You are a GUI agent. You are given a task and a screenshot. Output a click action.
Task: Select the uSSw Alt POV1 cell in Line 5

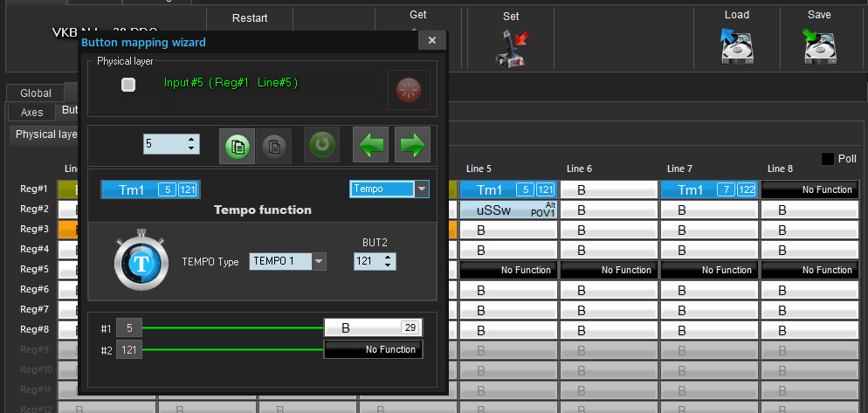click(x=508, y=210)
